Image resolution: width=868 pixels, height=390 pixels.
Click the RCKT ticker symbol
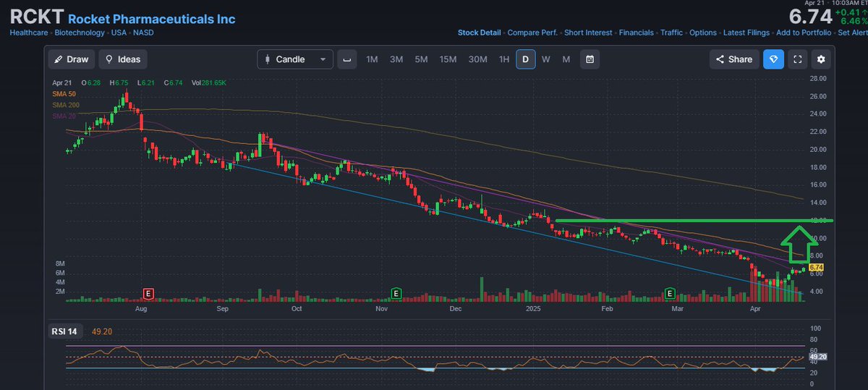[37, 18]
